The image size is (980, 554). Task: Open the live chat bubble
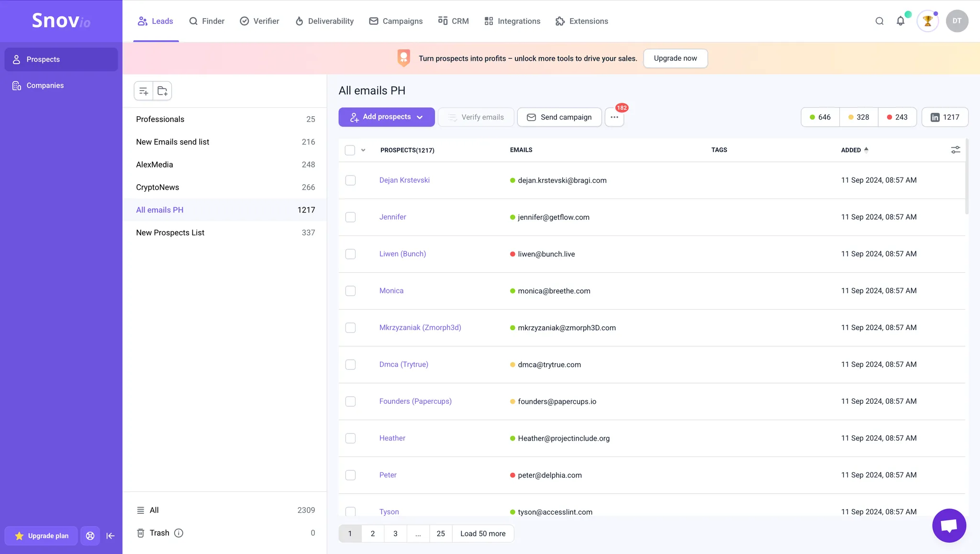[949, 525]
